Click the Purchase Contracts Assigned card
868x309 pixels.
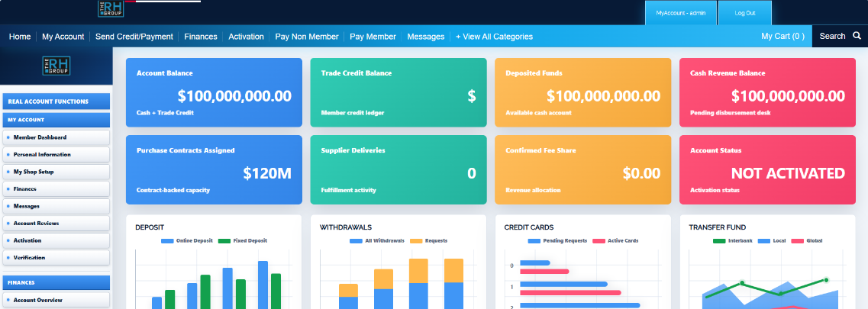(x=215, y=169)
